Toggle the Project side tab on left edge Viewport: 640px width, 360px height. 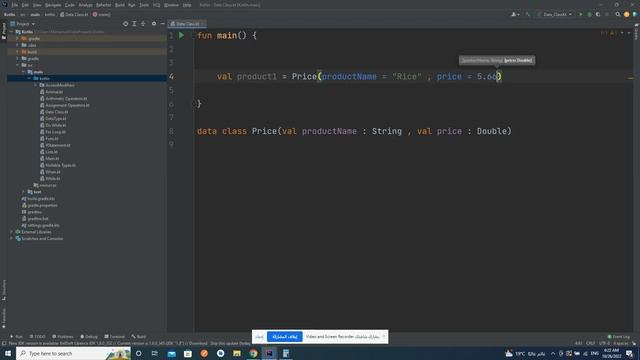pyautogui.click(x=4, y=31)
